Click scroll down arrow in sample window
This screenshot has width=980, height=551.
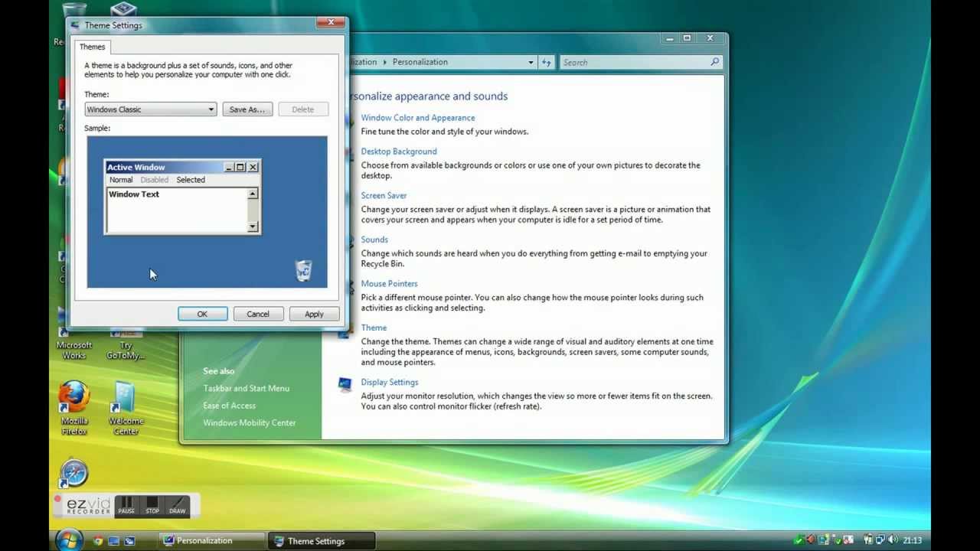point(253,227)
